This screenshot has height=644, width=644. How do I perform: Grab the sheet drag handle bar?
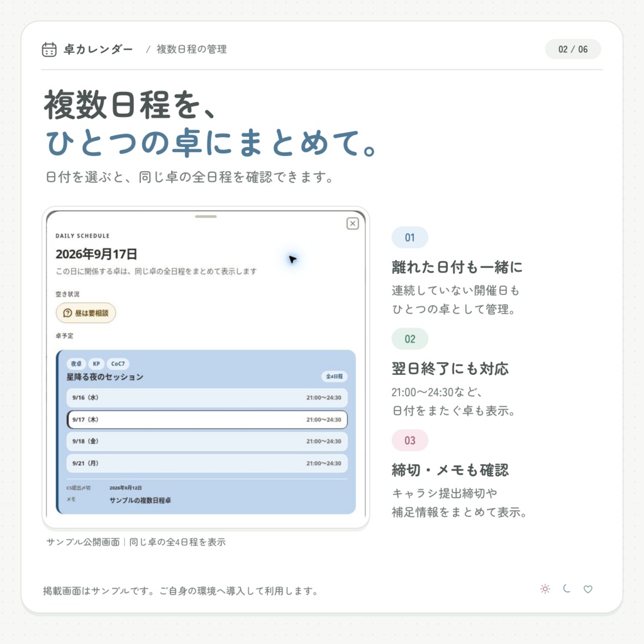pos(206,216)
